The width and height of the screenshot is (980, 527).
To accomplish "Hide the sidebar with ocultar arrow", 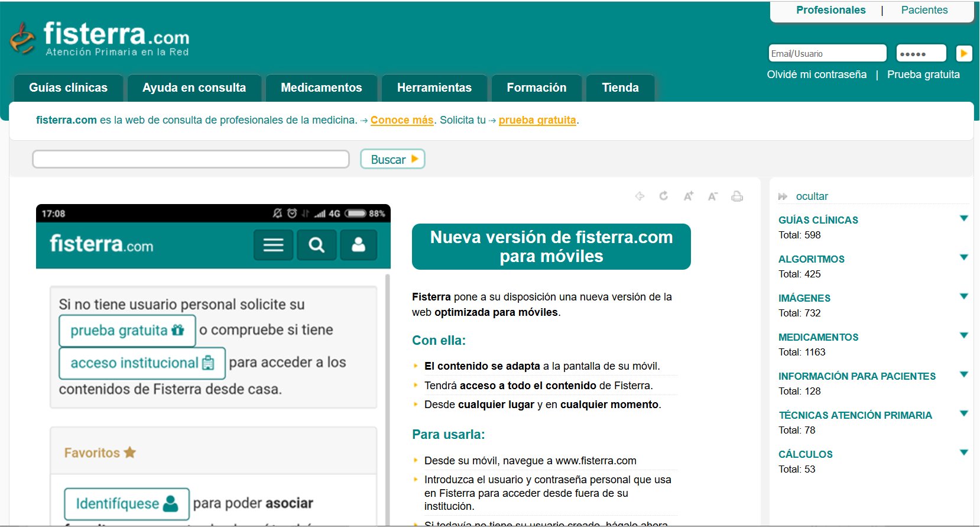I will pyautogui.click(x=783, y=196).
